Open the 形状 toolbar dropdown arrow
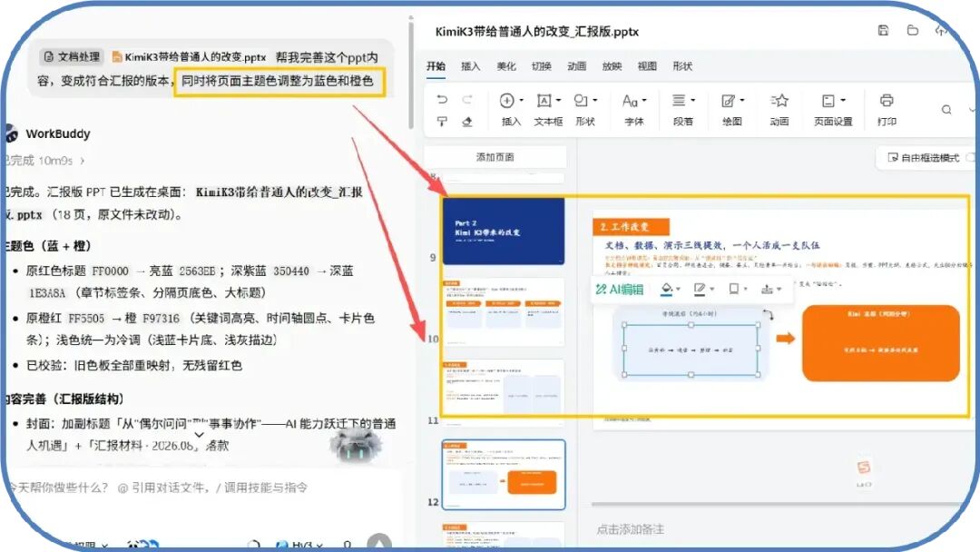The width and height of the screenshot is (980, 552). [595, 100]
